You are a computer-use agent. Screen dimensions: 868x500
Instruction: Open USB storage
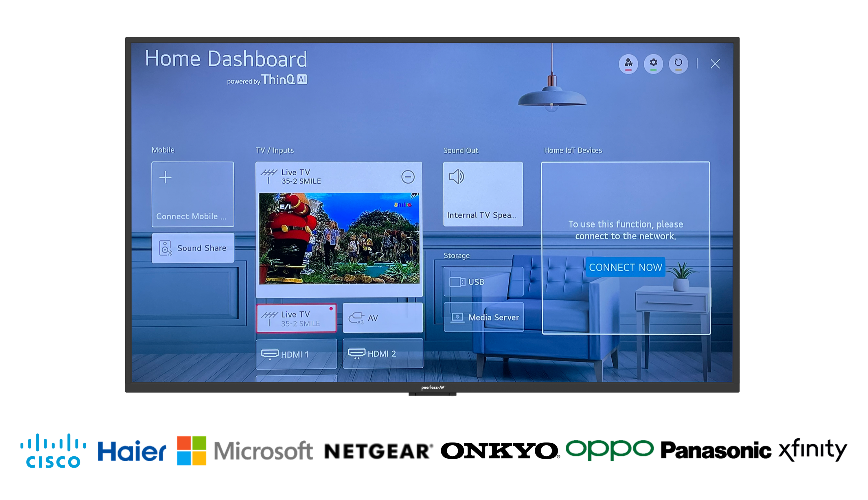pyautogui.click(x=483, y=282)
